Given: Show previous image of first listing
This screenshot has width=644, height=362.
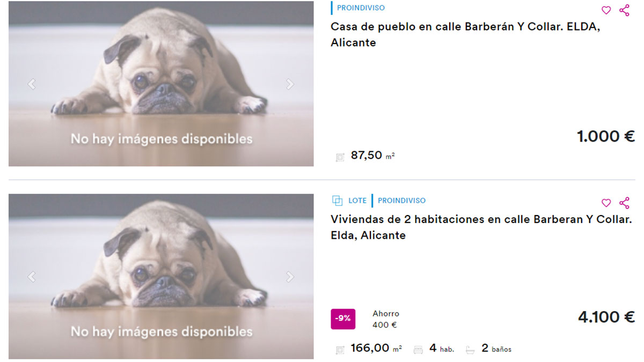Looking at the screenshot, I should (x=32, y=84).
